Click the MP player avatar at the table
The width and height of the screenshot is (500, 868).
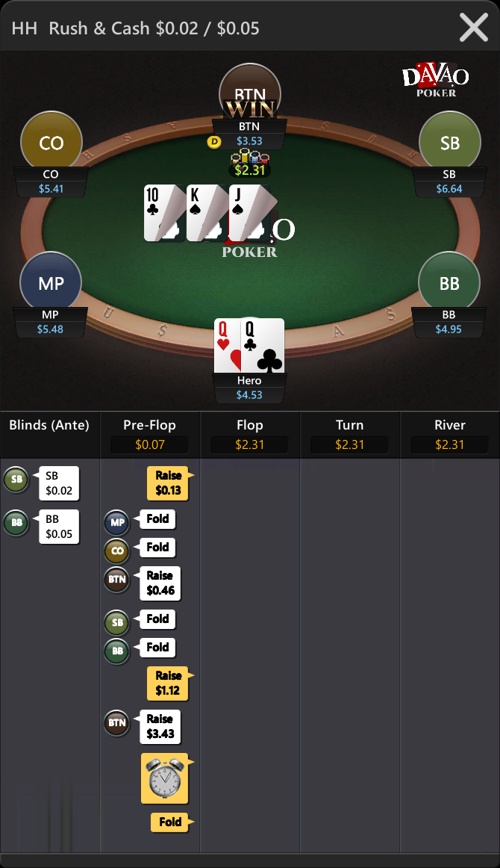coord(51,283)
